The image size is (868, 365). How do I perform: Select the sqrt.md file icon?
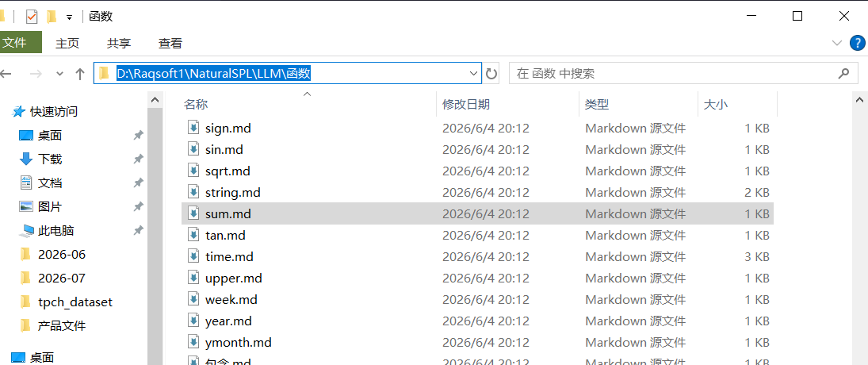193,171
